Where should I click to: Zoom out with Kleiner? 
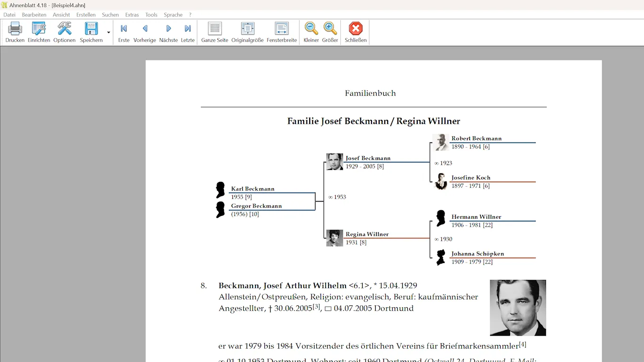[x=311, y=33]
